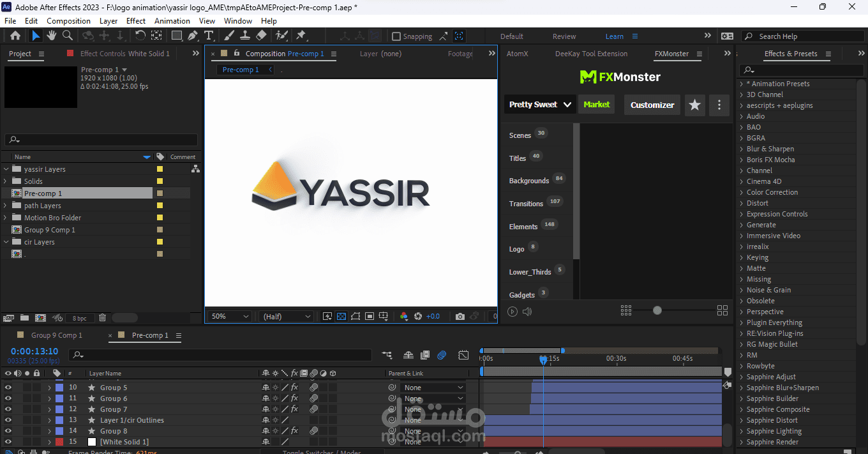Click the reset exposure icon
Screen dimensions: 868x454
[418, 316]
